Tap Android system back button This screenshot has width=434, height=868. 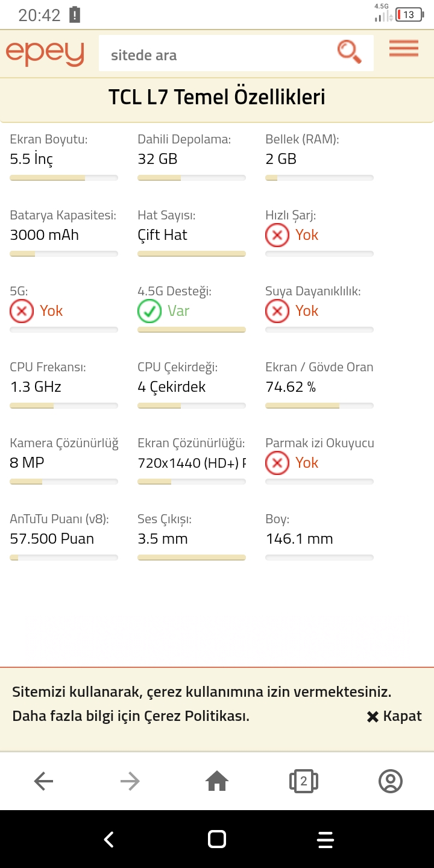click(x=108, y=839)
